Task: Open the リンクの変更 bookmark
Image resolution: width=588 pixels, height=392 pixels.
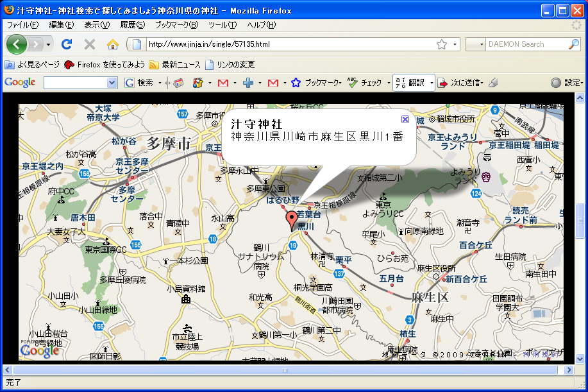Action: [230, 65]
